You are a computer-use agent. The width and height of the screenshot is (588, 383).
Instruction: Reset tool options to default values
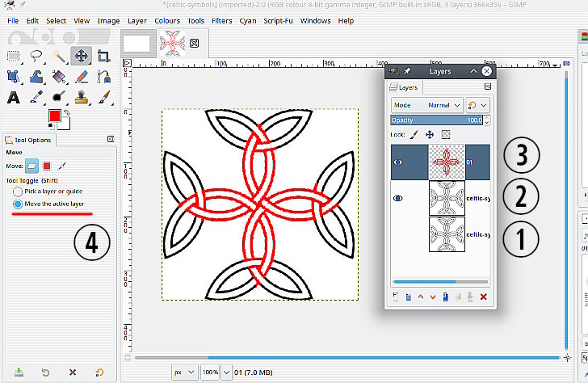pos(99,372)
